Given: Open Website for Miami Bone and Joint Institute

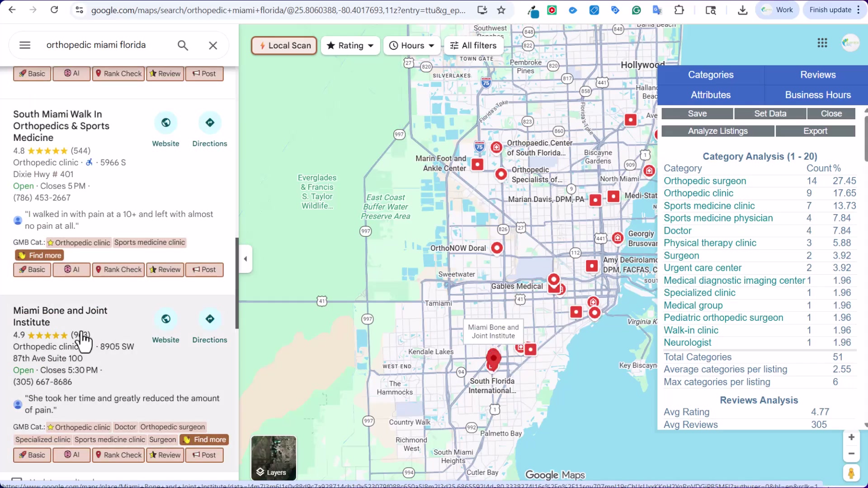Looking at the screenshot, I should (x=165, y=326).
